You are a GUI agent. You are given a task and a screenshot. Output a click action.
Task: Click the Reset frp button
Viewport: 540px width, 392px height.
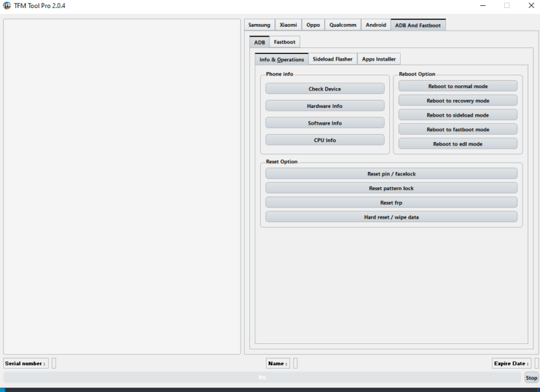click(391, 203)
